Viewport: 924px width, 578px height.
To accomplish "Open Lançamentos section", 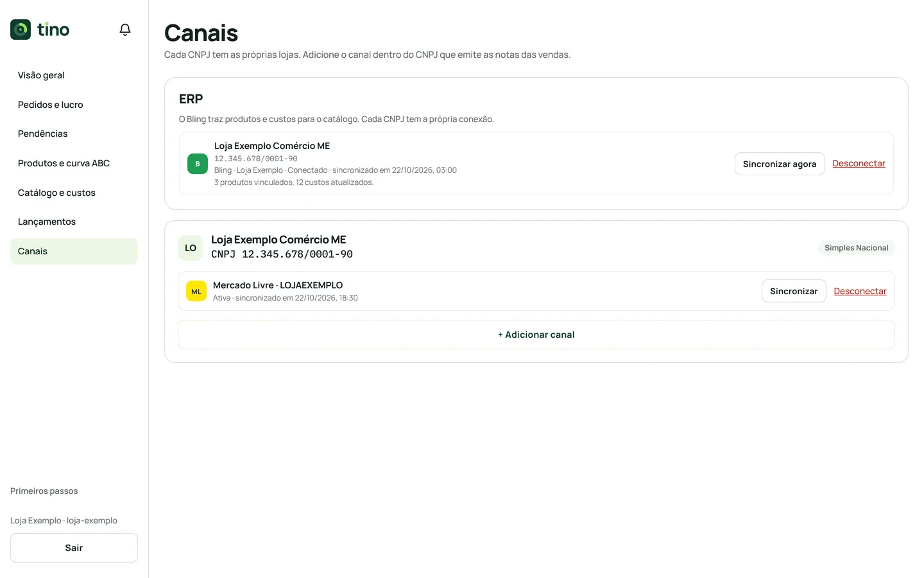I will 74,222.
